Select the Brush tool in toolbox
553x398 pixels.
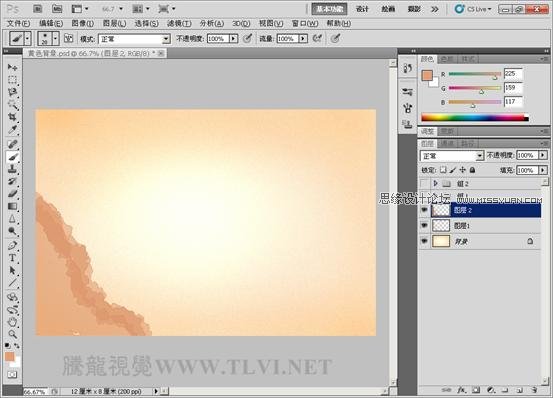pyautogui.click(x=13, y=157)
